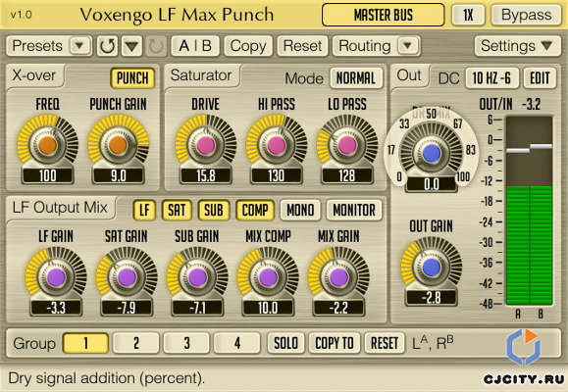Viewport: 568px width, 392px height.
Task: Click the undo arrow icon
Action: 107,46
